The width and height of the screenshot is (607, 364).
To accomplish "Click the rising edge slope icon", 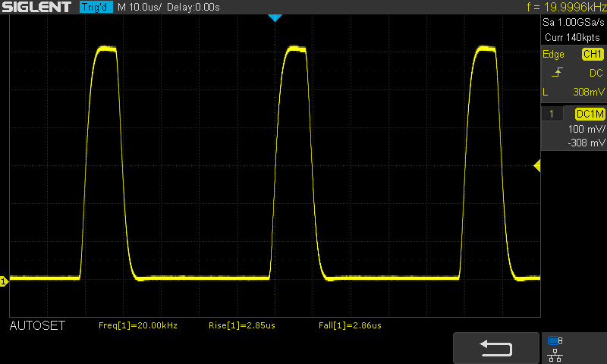I will click(557, 72).
